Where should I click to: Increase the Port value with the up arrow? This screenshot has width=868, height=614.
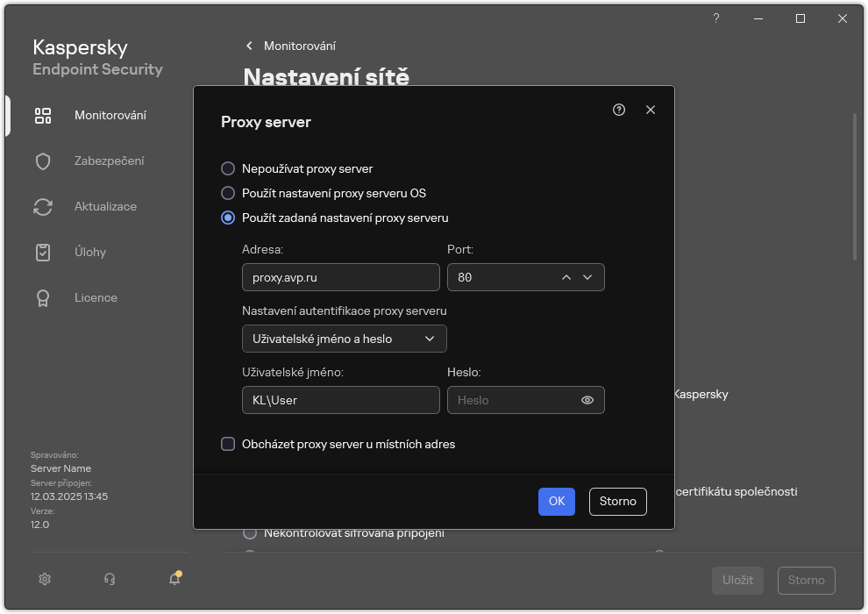click(566, 277)
